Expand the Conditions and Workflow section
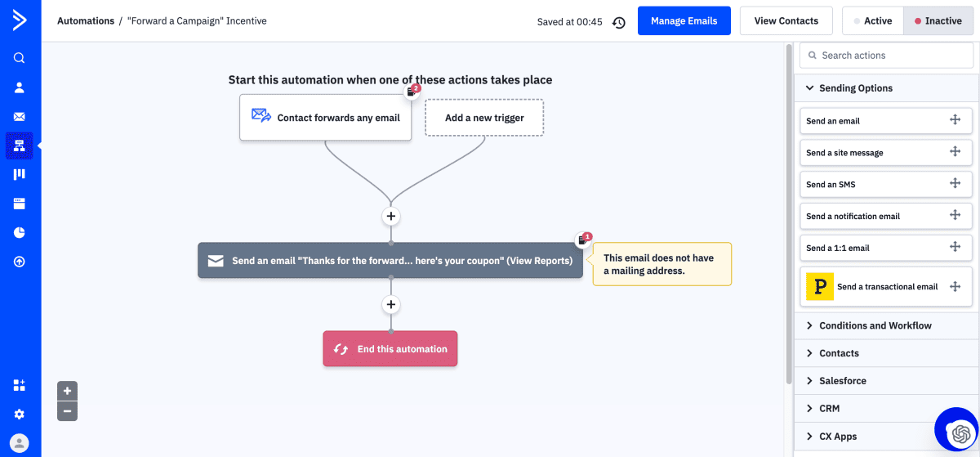The image size is (980, 457). point(875,325)
